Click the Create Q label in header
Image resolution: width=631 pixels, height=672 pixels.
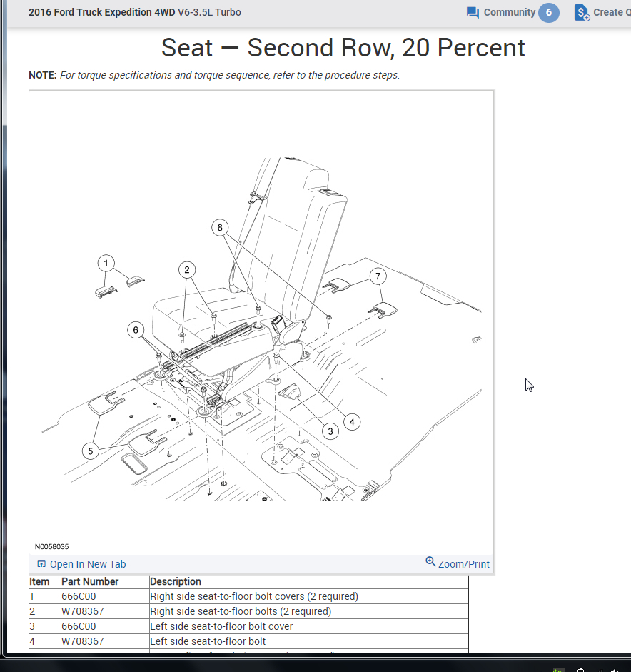612,12
